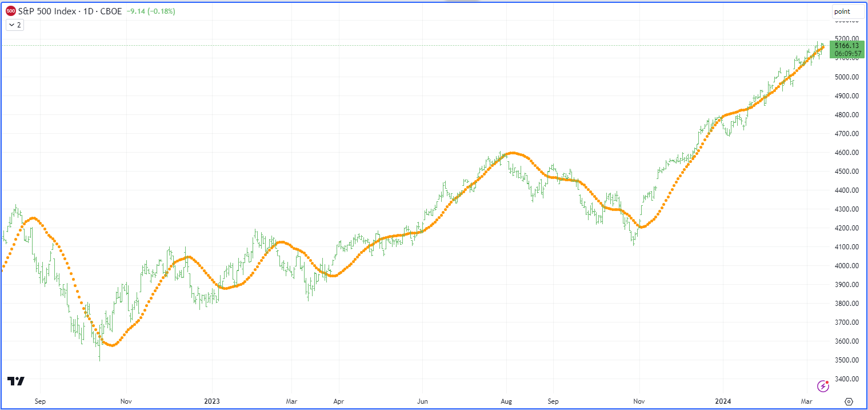Click the Jun label on time axis
The image size is (868, 410).
(422, 401)
